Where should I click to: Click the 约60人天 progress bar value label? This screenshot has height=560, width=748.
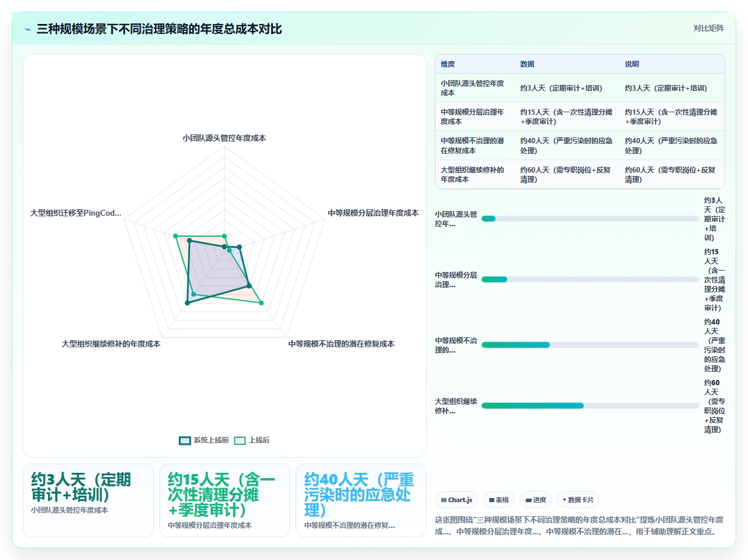714,406
